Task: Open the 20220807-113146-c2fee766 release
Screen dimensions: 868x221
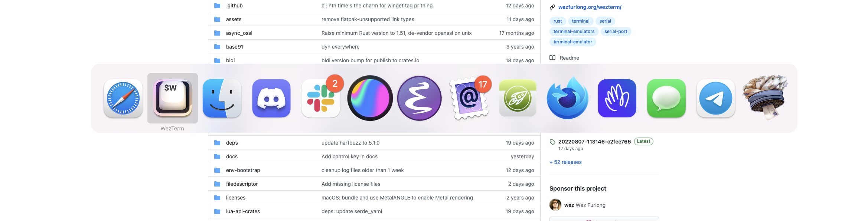Action: 594,142
